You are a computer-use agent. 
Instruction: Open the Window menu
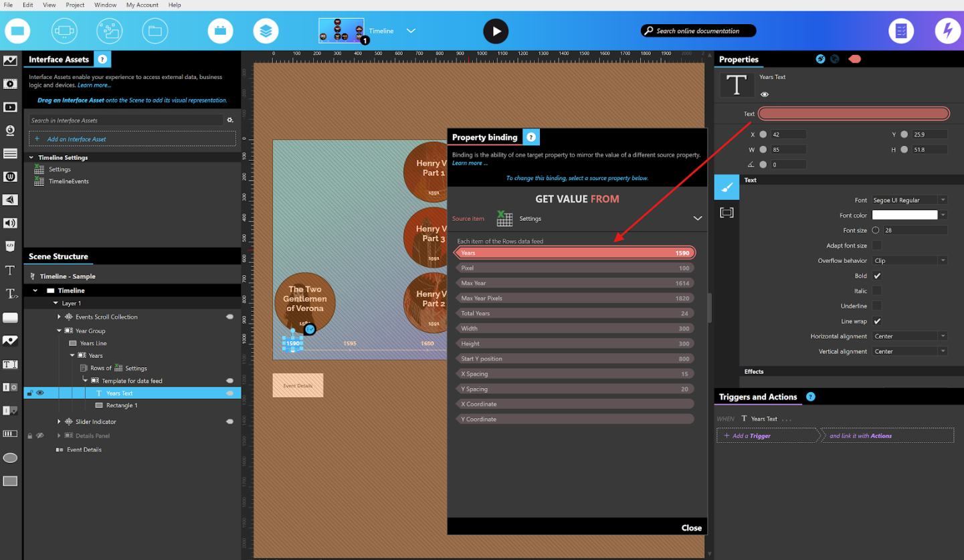[105, 5]
